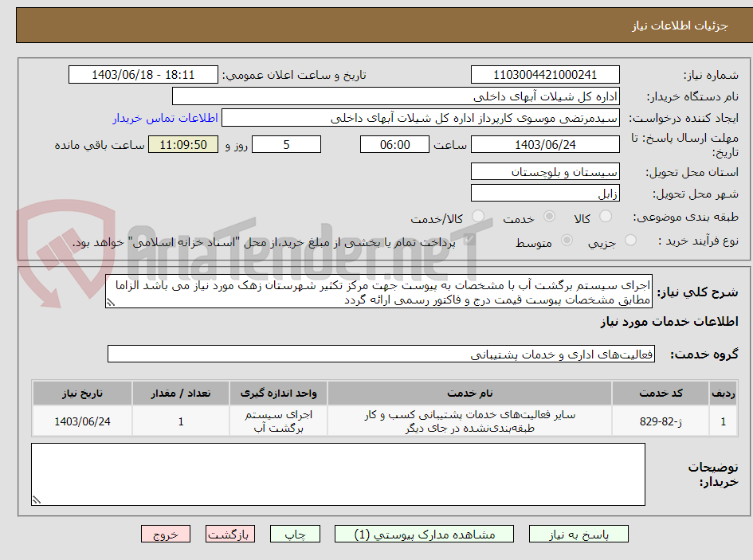Image resolution: width=753 pixels, height=560 pixels.
Task: Click the شرح کلی نیاز label
Action: [x=697, y=292]
